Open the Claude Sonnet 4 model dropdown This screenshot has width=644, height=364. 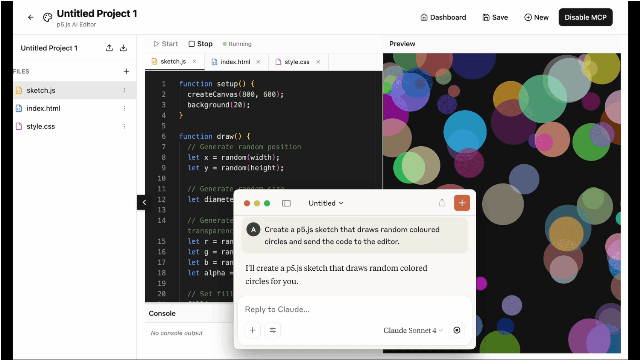pyautogui.click(x=413, y=330)
